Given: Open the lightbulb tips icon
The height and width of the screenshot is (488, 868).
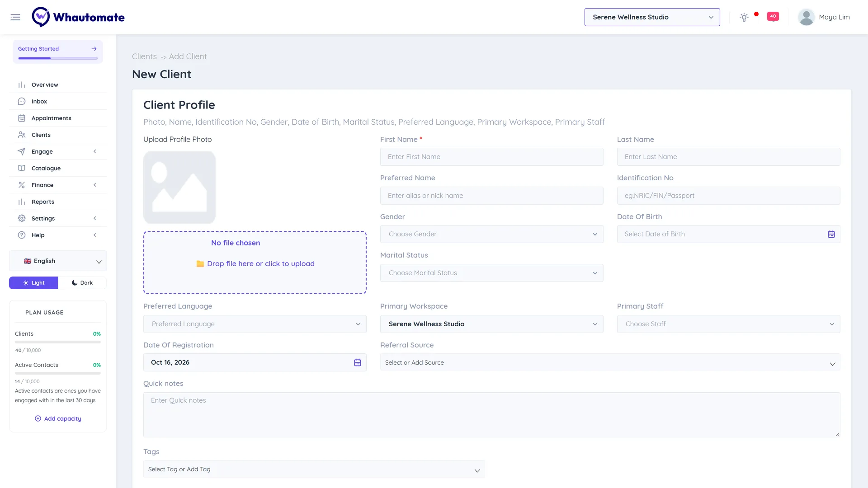Looking at the screenshot, I should click(x=744, y=17).
